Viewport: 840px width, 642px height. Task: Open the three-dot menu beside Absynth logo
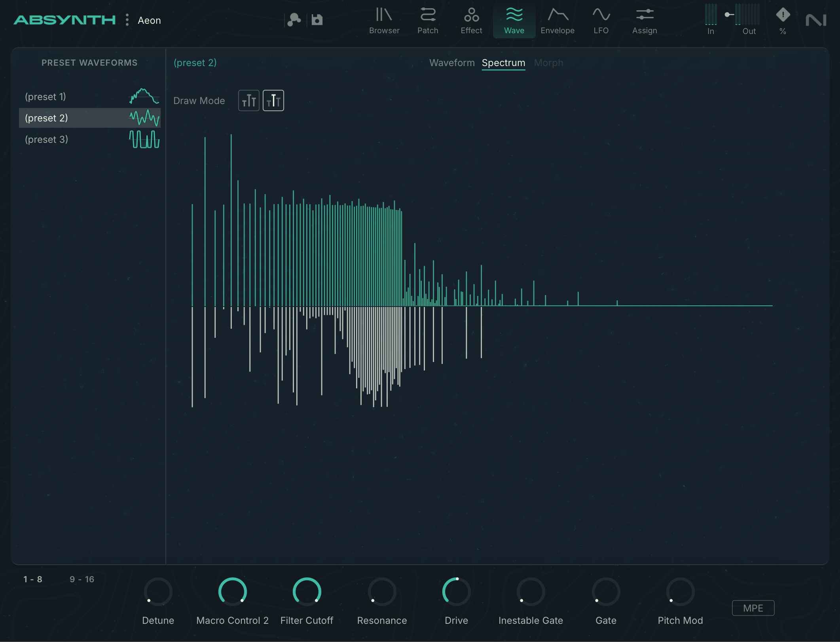pos(127,20)
